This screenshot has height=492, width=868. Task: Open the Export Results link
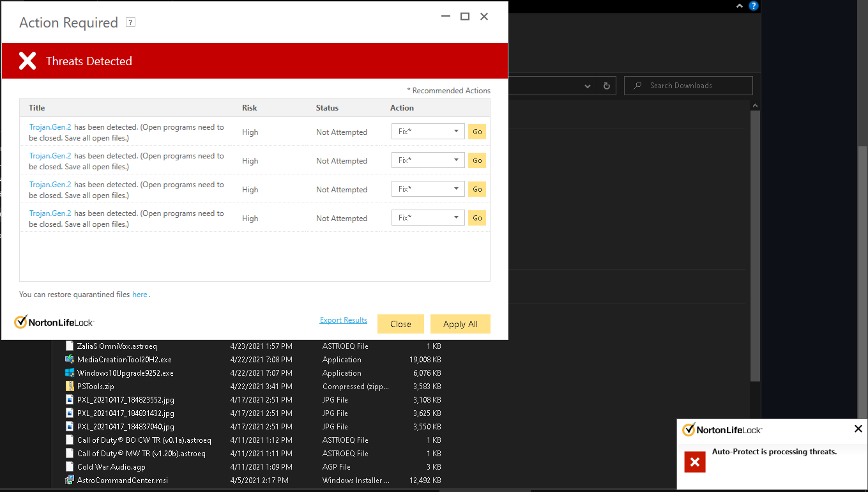click(343, 319)
